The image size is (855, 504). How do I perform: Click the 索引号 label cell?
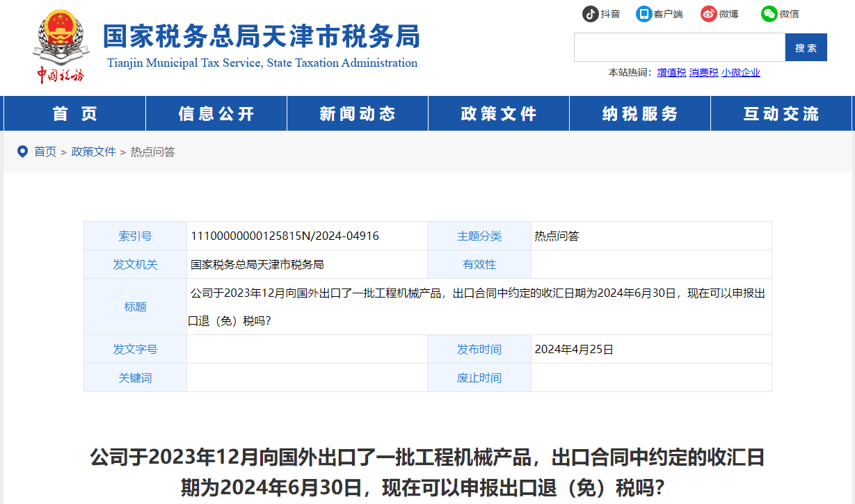pyautogui.click(x=135, y=236)
